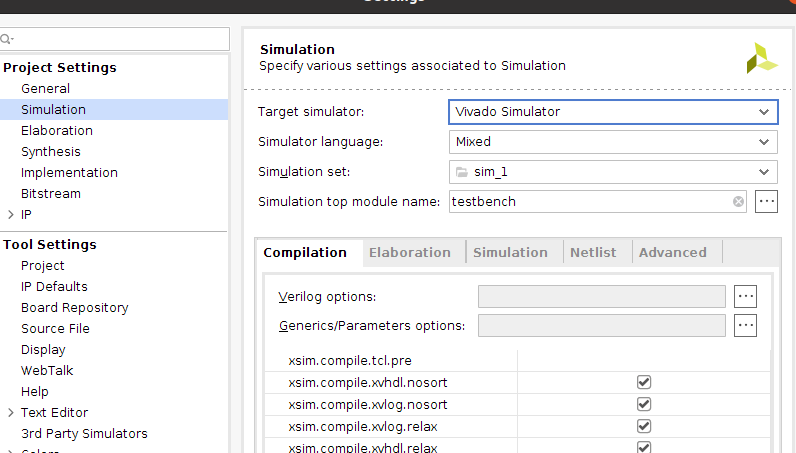796x453 pixels.
Task: Toggle xsim.compile.xvlog.relax checkbox
Action: tap(644, 426)
